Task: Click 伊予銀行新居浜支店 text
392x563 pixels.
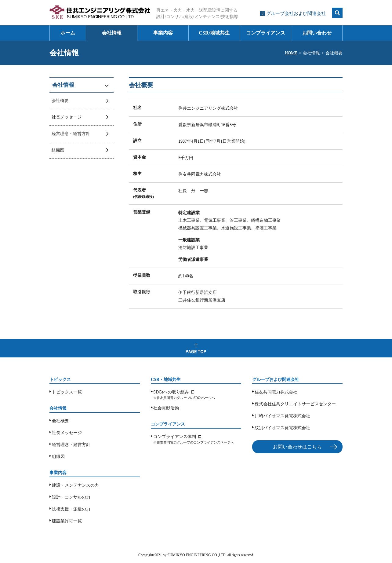Action: point(198,292)
